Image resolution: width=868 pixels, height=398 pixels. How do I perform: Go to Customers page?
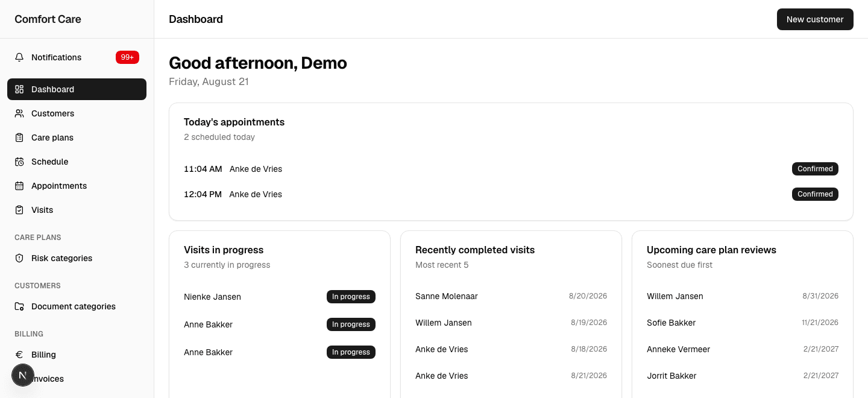pos(77,113)
